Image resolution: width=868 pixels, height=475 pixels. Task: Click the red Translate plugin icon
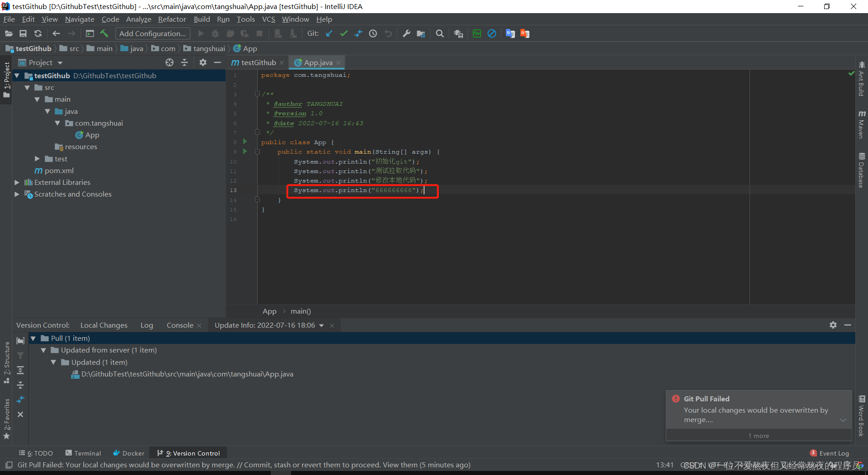pyautogui.click(x=525, y=33)
